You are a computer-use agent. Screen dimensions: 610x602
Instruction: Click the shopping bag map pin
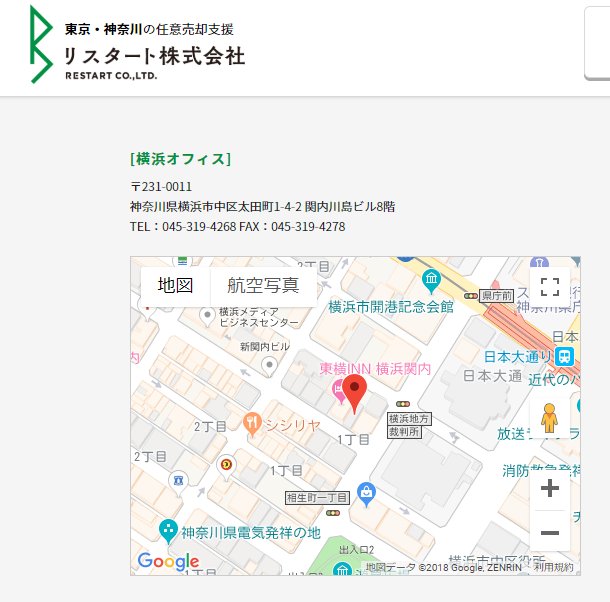tap(366, 494)
